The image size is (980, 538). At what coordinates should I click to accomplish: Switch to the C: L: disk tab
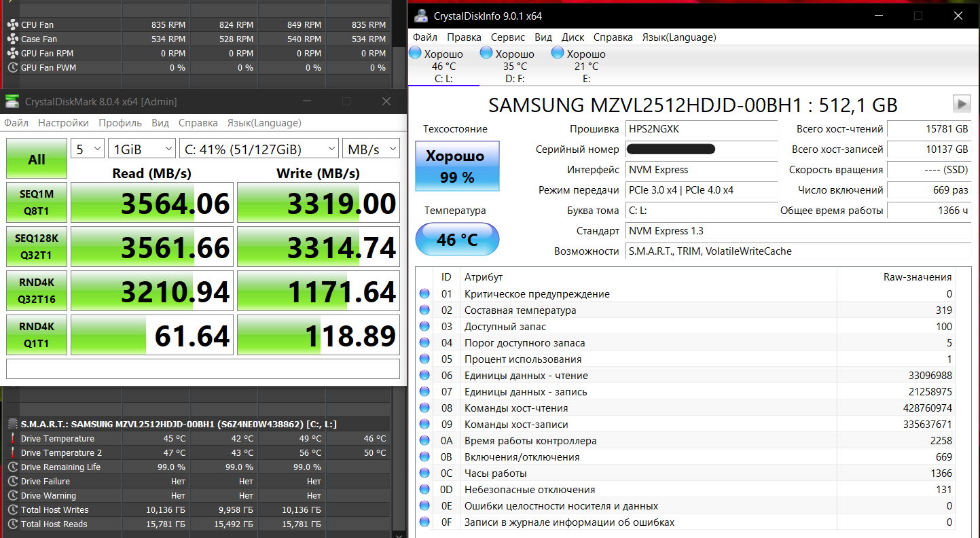coord(443,66)
